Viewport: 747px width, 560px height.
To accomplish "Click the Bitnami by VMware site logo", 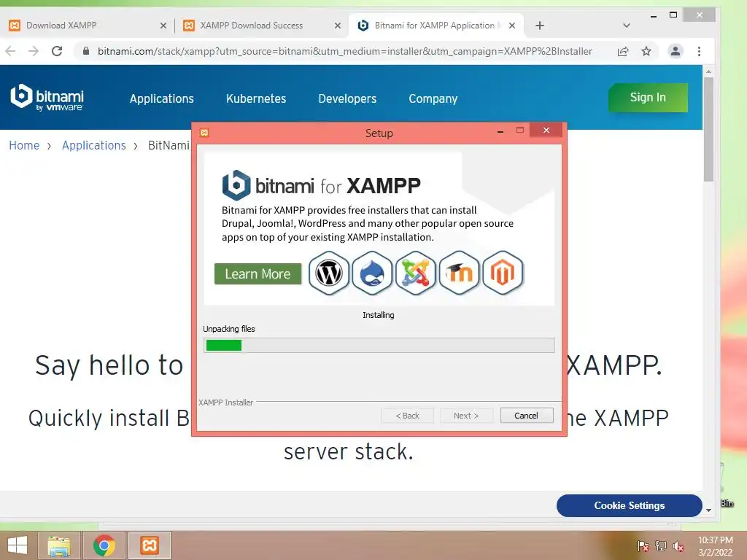I will point(47,98).
